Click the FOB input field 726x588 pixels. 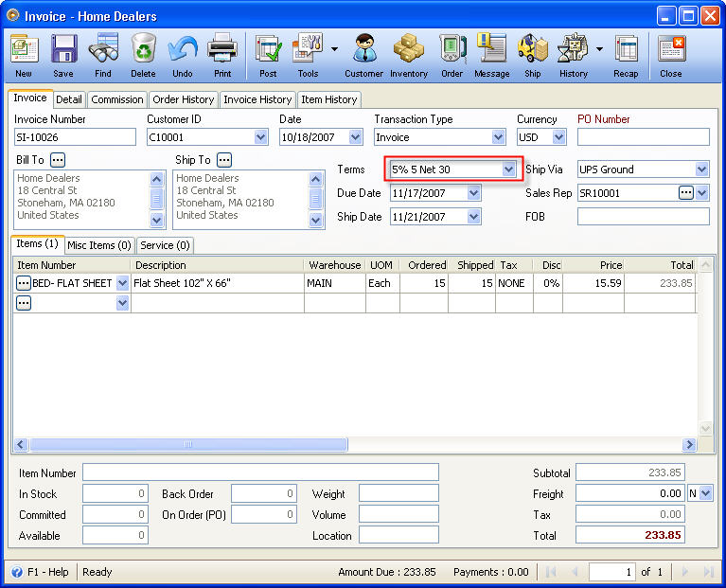pyautogui.click(x=643, y=217)
